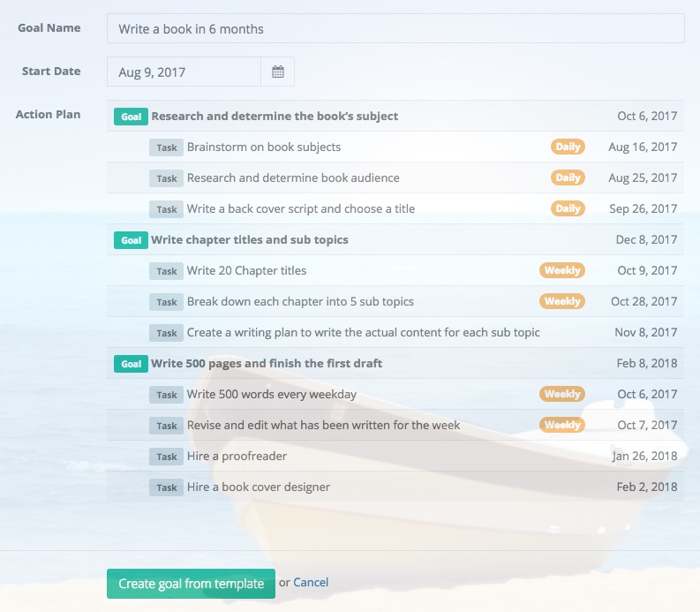The width and height of the screenshot is (700, 612).
Task: Open the Start Date calendar picker icon
Action: click(277, 72)
